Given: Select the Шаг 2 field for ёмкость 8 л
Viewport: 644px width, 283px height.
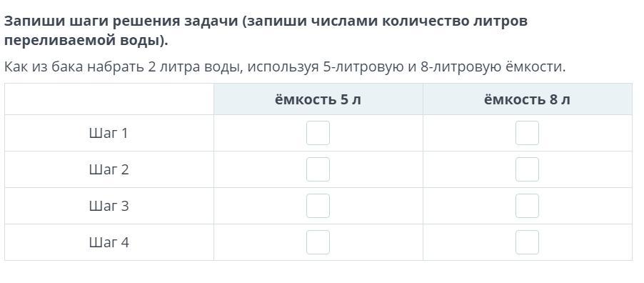Looking at the screenshot, I should click(528, 169).
